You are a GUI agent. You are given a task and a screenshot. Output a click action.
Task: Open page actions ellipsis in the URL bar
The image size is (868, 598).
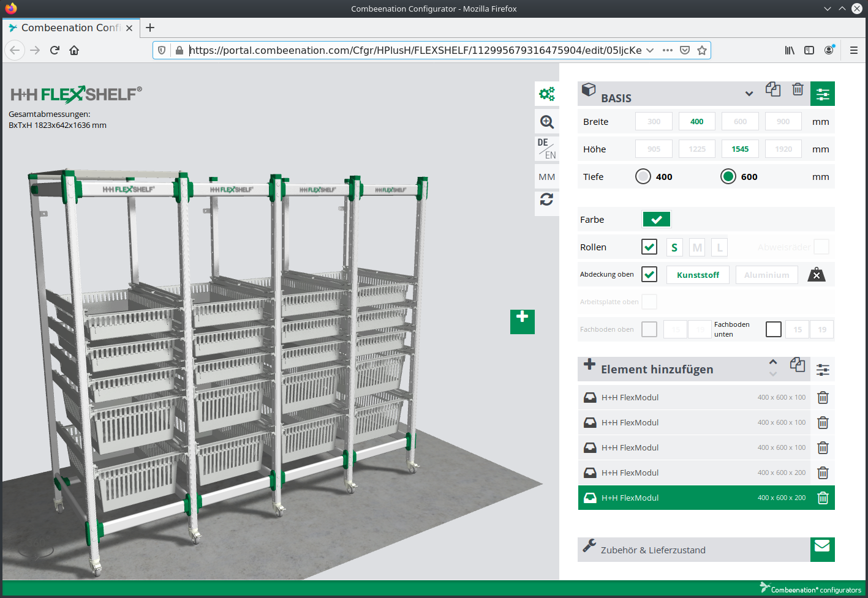[x=668, y=50]
